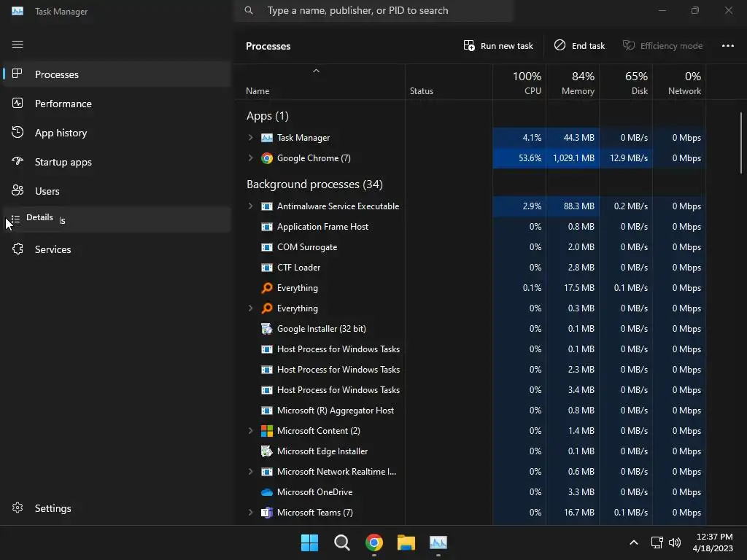Click the Google Chrome process icon

(x=267, y=158)
